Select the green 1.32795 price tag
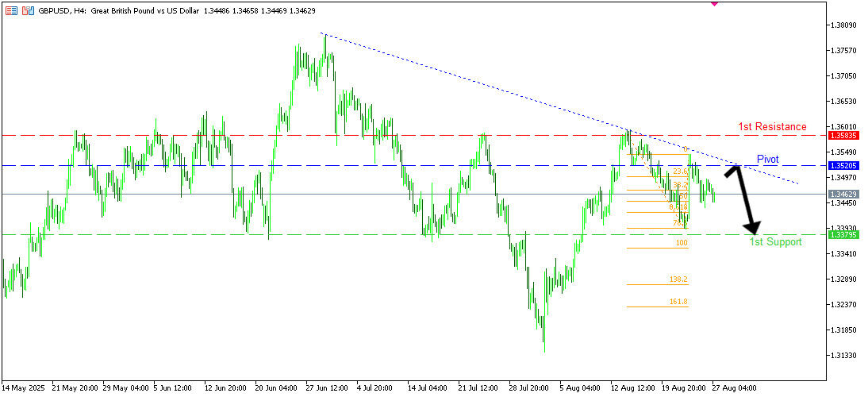Image resolution: width=868 pixels, height=397 pixels. [x=841, y=234]
